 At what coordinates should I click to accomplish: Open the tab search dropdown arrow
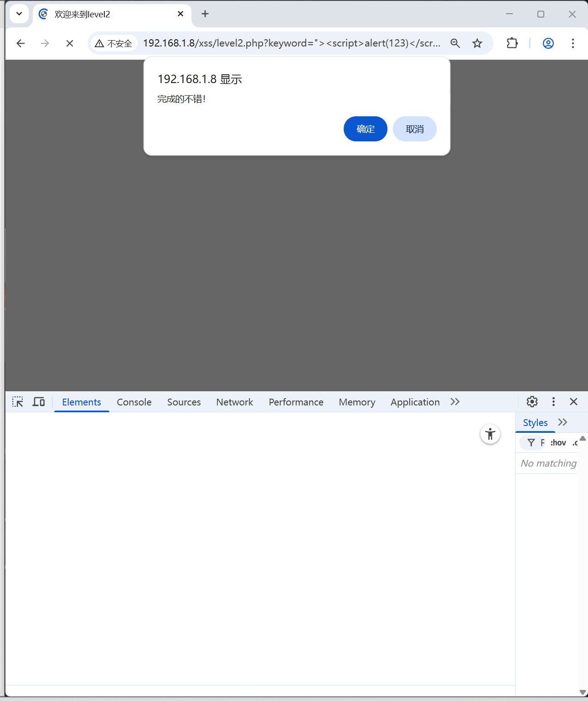(x=19, y=14)
